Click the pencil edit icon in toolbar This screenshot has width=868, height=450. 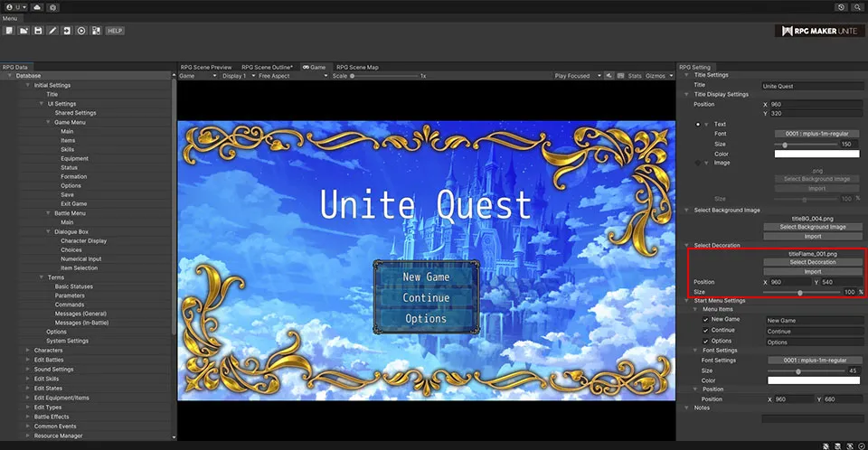[x=52, y=31]
